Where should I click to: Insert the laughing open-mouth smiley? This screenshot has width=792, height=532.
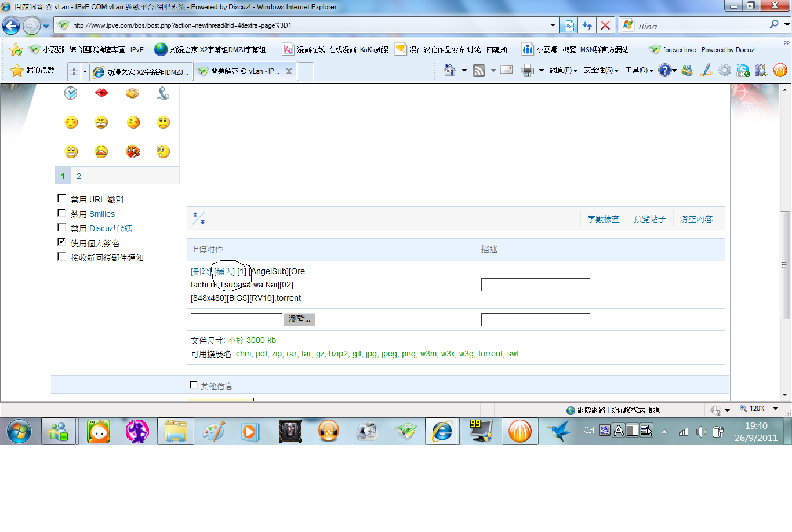click(x=71, y=151)
